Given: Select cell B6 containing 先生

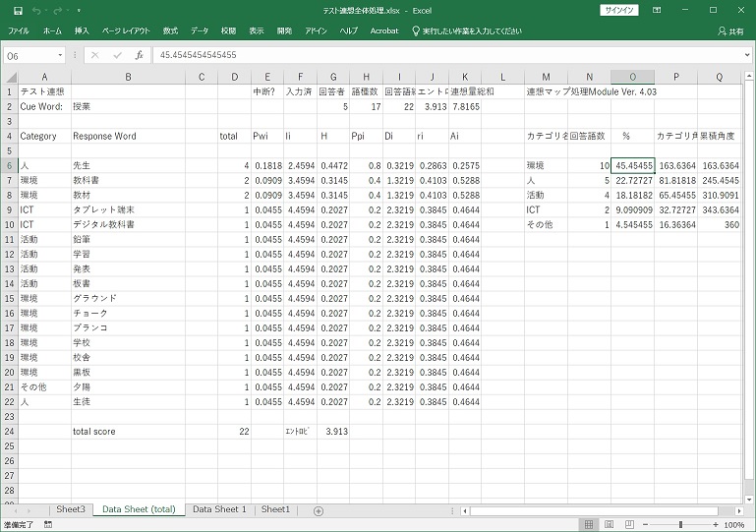Looking at the screenshot, I should coord(142,166).
